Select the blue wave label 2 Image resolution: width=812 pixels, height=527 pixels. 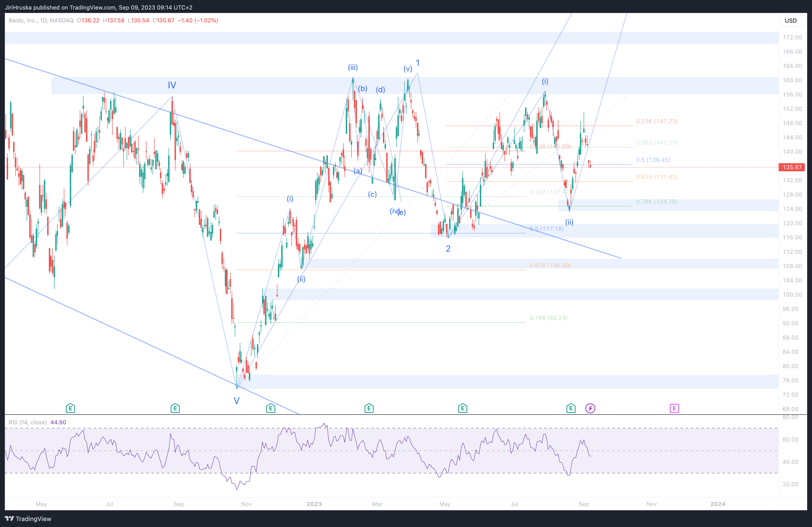coord(448,248)
